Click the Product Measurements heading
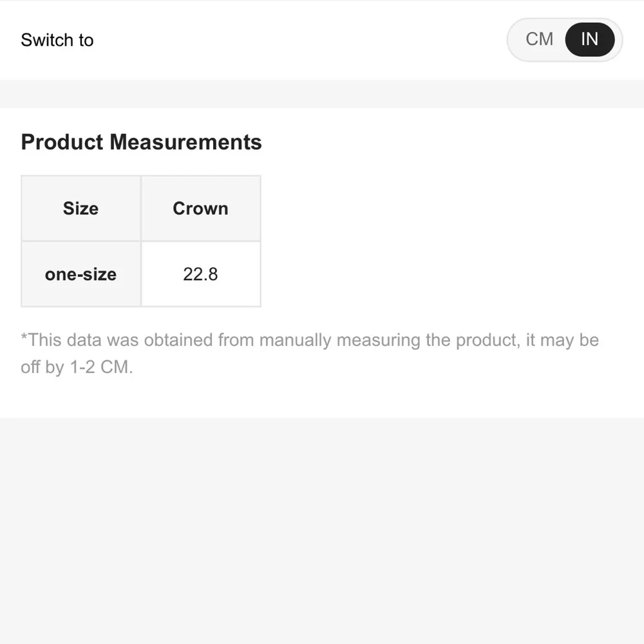The height and width of the screenshot is (644, 644). point(141,142)
